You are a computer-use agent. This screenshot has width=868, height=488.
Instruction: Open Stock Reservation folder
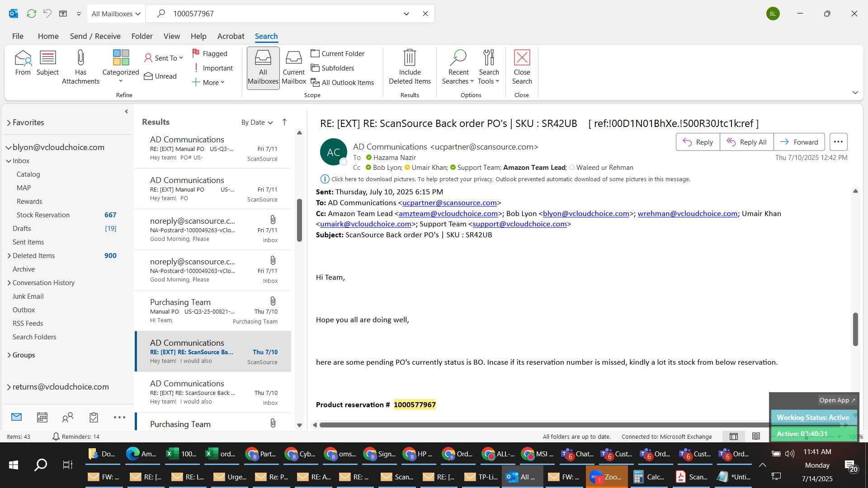coord(43,215)
